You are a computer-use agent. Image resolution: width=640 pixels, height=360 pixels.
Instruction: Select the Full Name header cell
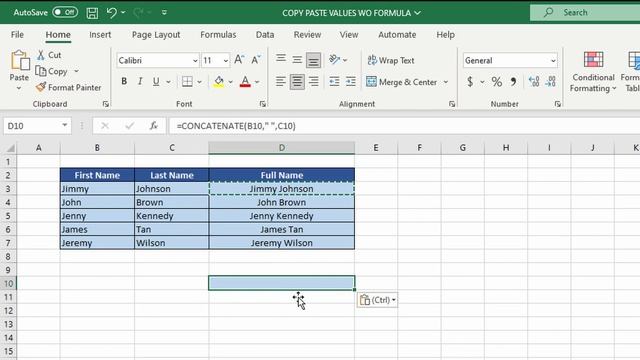click(x=282, y=175)
